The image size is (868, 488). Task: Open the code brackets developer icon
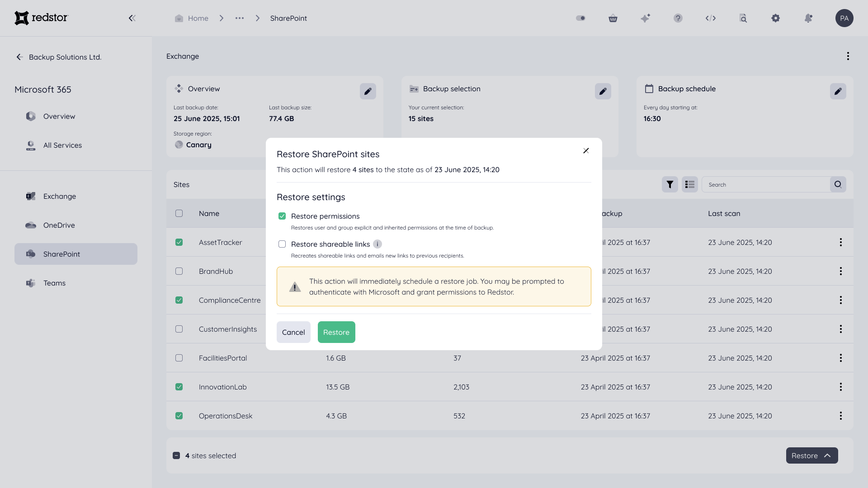(x=711, y=19)
